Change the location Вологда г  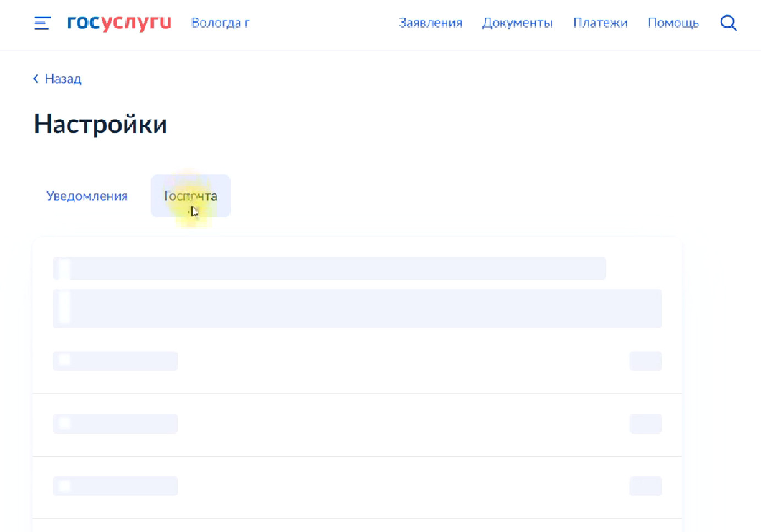pos(220,23)
